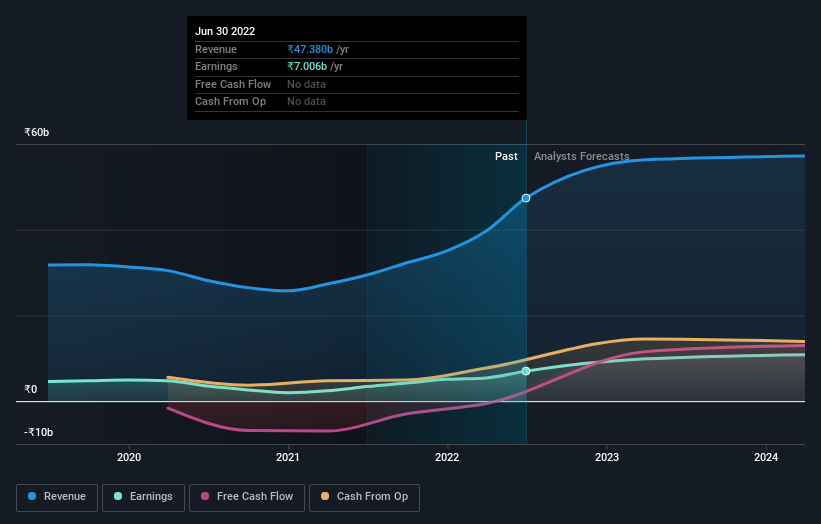Click the blue Revenue legend dot

32,496
